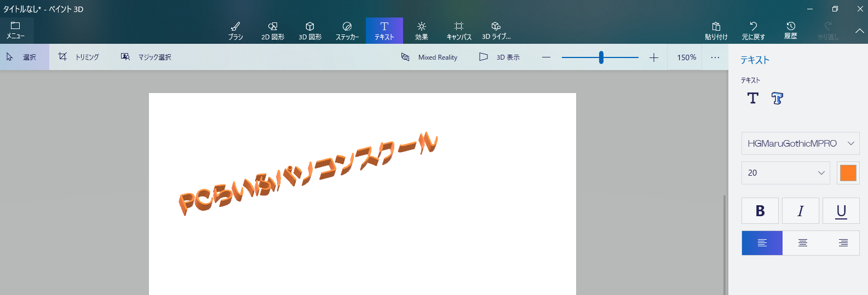The image size is (868, 295).
Task: Open the キャンバス canvas tab
Action: (459, 31)
